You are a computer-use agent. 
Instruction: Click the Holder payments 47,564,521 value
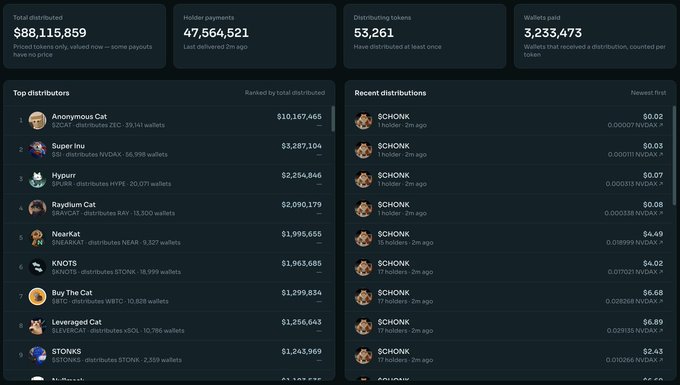[x=216, y=33]
